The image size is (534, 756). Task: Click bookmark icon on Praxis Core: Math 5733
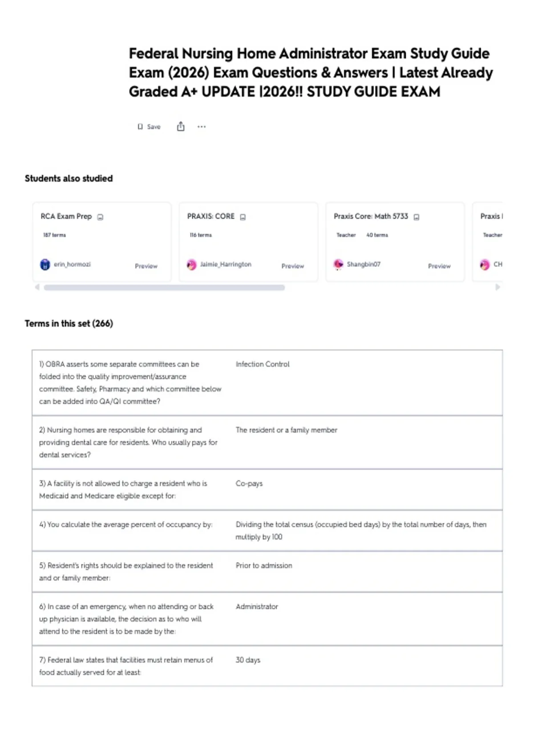[417, 217]
